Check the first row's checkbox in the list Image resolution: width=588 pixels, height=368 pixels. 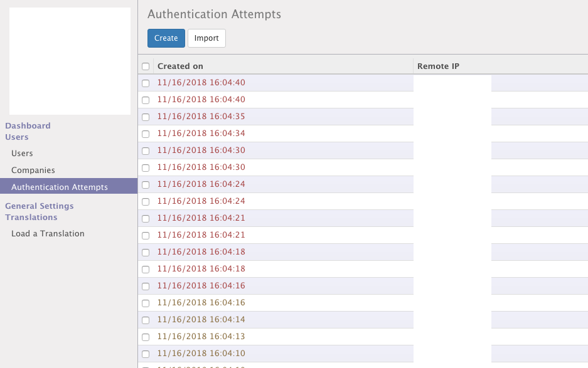click(146, 83)
